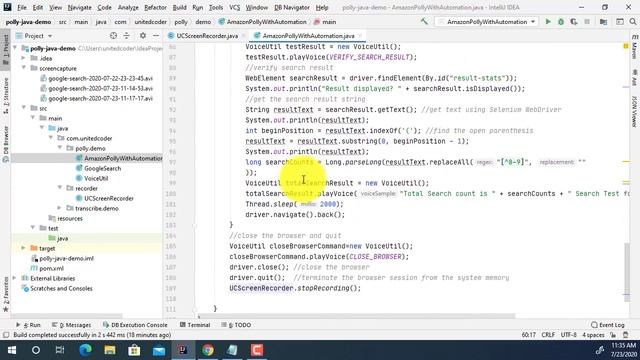Build project with the hammer icon
640x360 pixels.
click(x=424, y=22)
